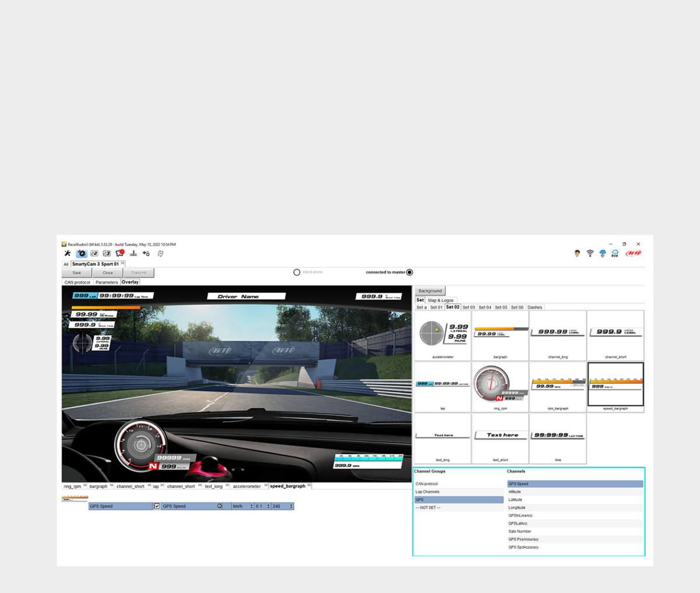Open the 240 max value dropdown

282,506
